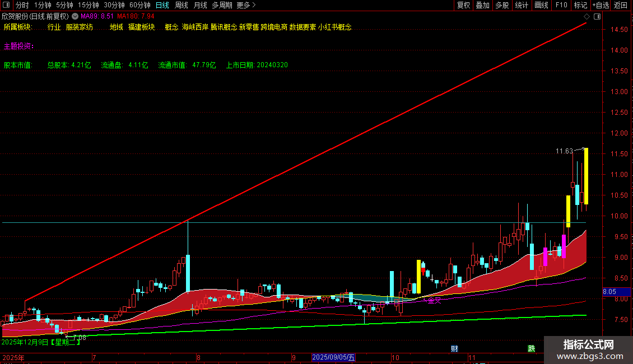Select the 日线 daily period
The image size is (633, 364).
[x=162, y=5]
